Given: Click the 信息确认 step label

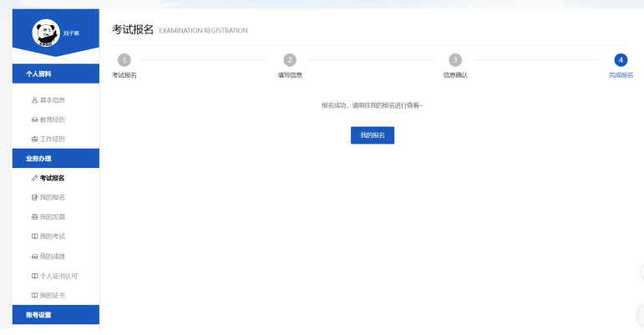Looking at the screenshot, I should pyautogui.click(x=455, y=75).
